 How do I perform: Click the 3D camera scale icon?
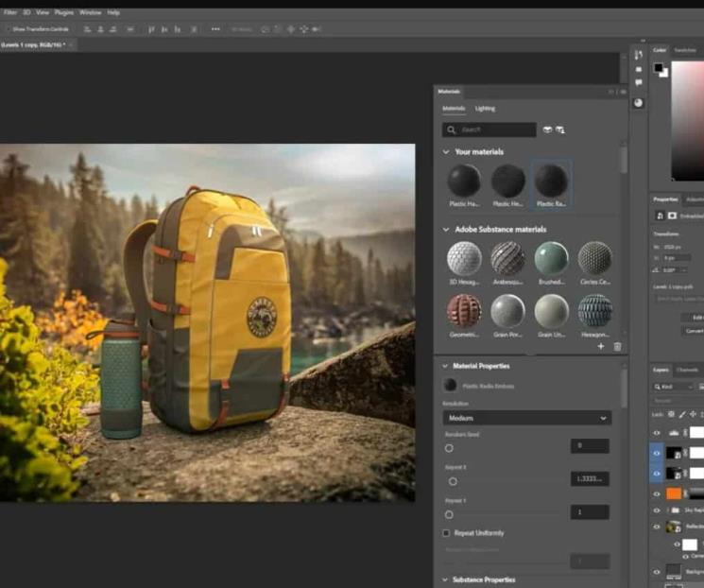click(317, 29)
